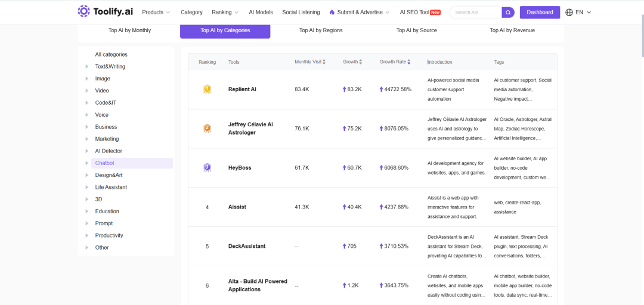Click the up arrow beside 44722.58%
This screenshot has width=644, height=305.
[381, 89]
